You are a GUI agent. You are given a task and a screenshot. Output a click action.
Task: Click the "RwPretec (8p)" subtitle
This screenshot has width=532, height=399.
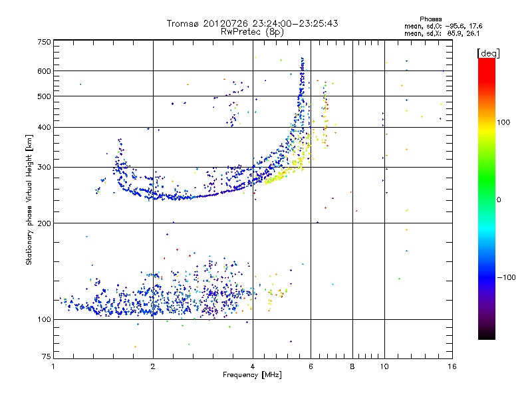point(252,32)
